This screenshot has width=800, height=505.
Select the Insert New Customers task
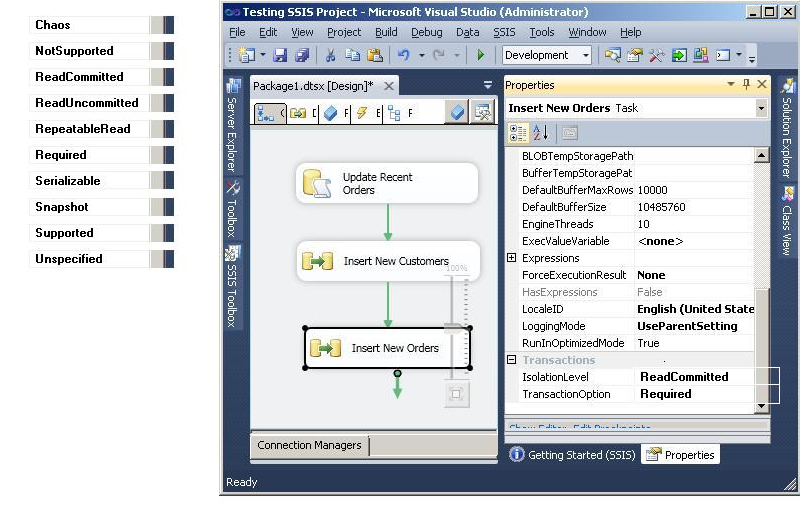tap(387, 261)
